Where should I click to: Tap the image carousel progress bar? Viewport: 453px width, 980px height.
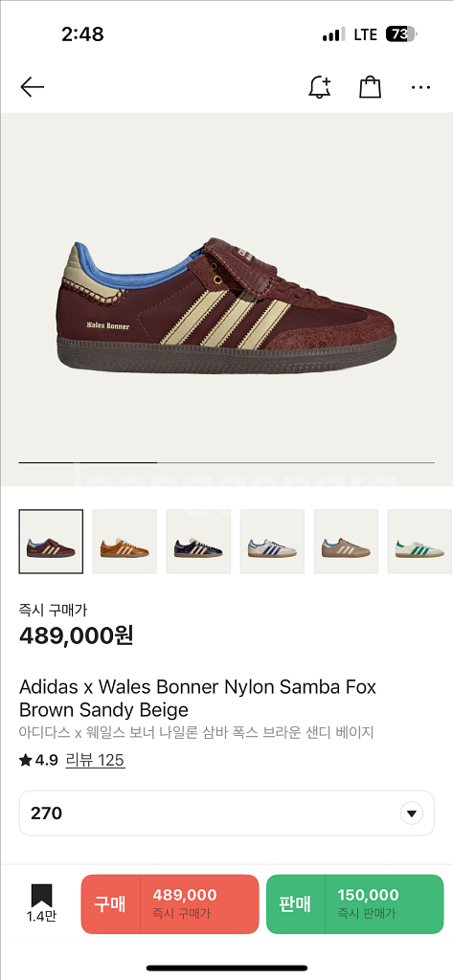[x=226, y=462]
